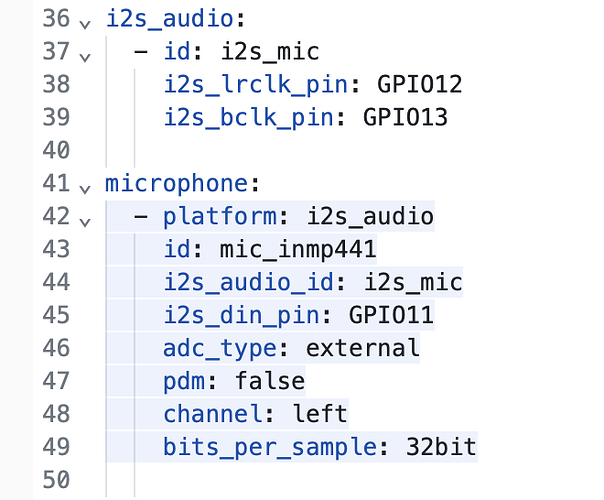Image resolution: width=604 pixels, height=500 pixels.
Task: Place cursor on GPIO12 value
Action: 419,84
